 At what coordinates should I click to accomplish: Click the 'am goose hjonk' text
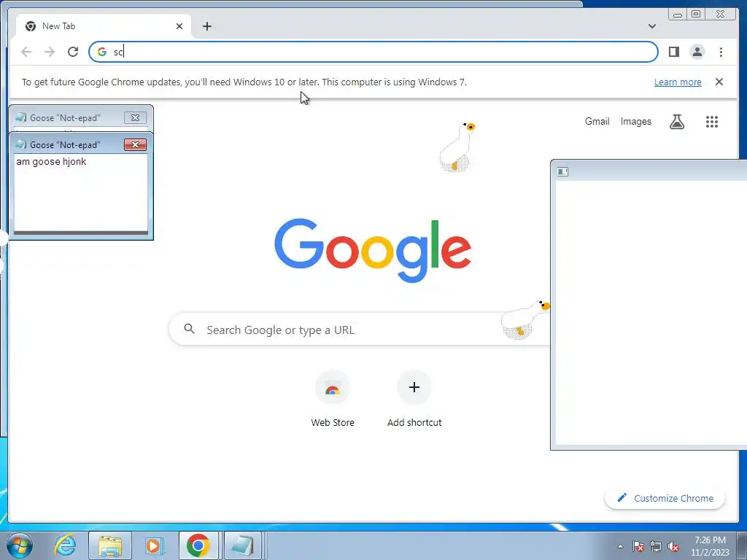point(52,161)
